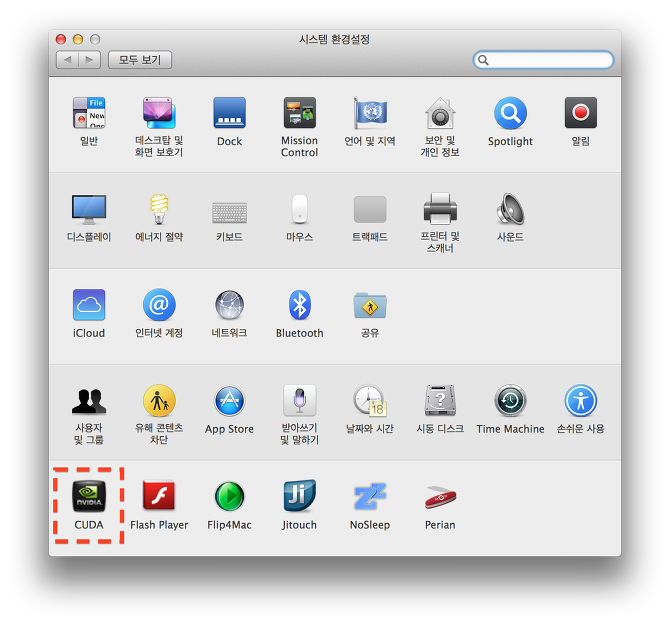Open the 트랙패드 (Trackpad) pane
The width and height of the screenshot is (670, 624).
[370, 209]
